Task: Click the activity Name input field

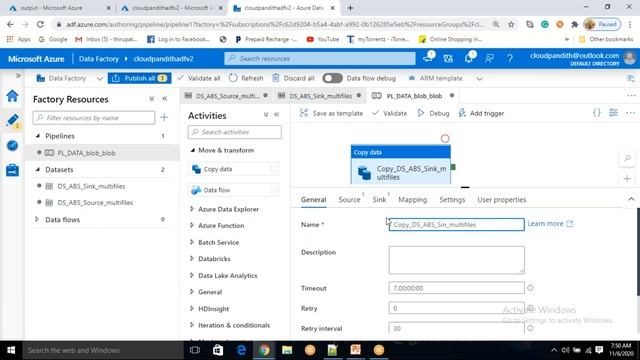Action: [456, 224]
